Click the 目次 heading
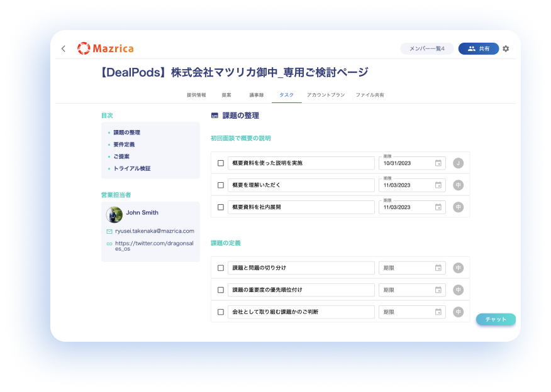 click(107, 116)
